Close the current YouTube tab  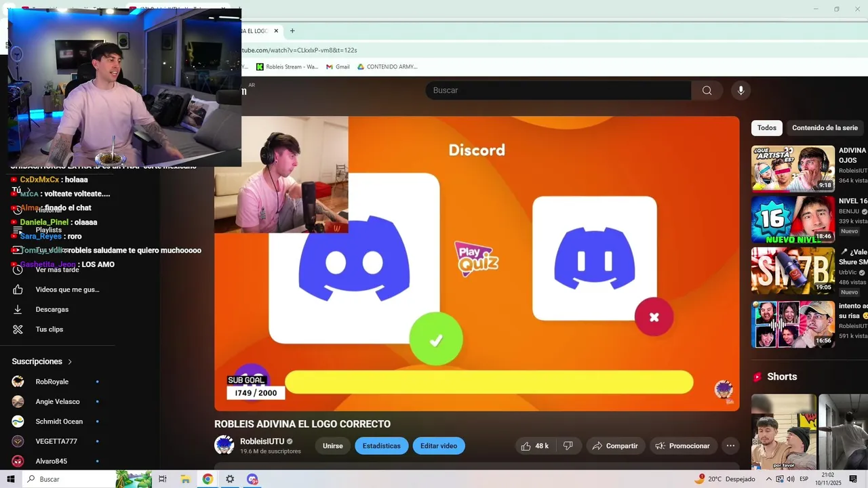(x=276, y=30)
